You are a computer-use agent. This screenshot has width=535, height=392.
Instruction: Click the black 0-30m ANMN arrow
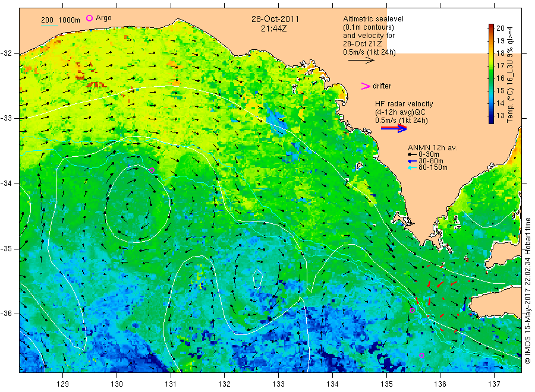(412, 155)
